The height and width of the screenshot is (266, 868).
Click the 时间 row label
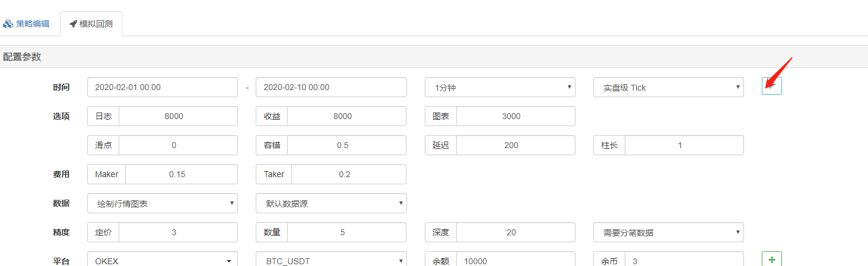point(61,87)
